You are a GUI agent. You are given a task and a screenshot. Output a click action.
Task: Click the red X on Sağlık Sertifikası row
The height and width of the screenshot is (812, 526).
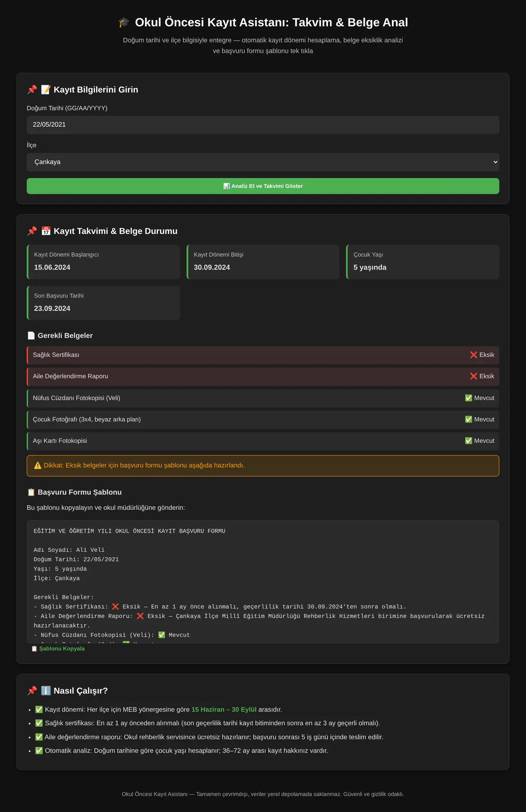473,355
